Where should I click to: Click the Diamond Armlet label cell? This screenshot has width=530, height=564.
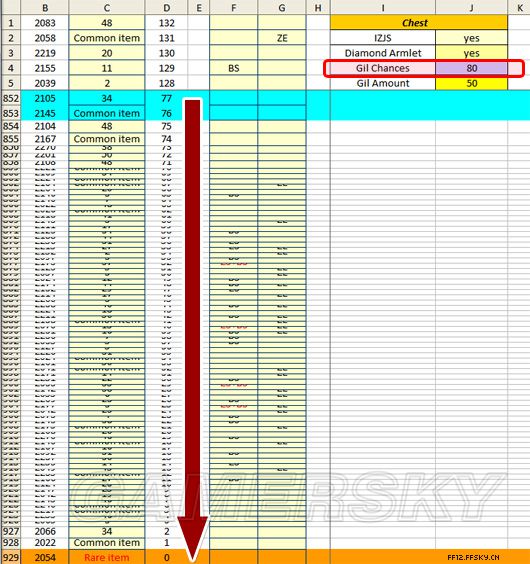pyautogui.click(x=383, y=53)
